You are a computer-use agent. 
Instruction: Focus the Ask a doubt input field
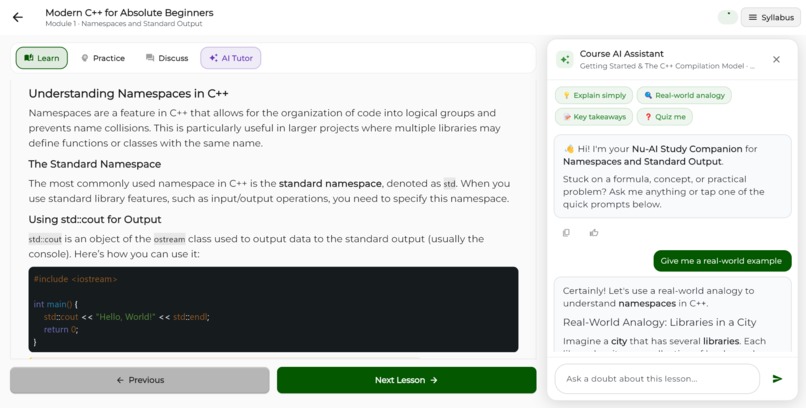pos(657,379)
